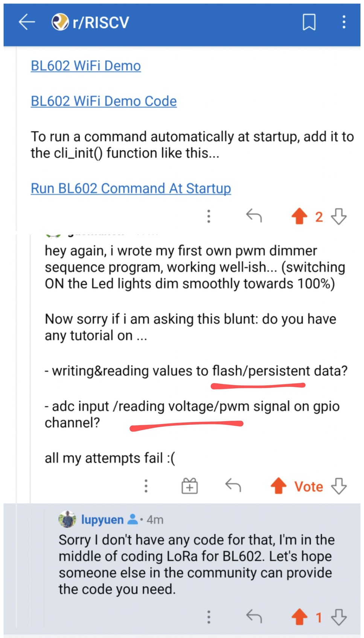The height and width of the screenshot is (638, 364).
Task: Tap lupyuen's avatar picture
Action: pos(67,519)
